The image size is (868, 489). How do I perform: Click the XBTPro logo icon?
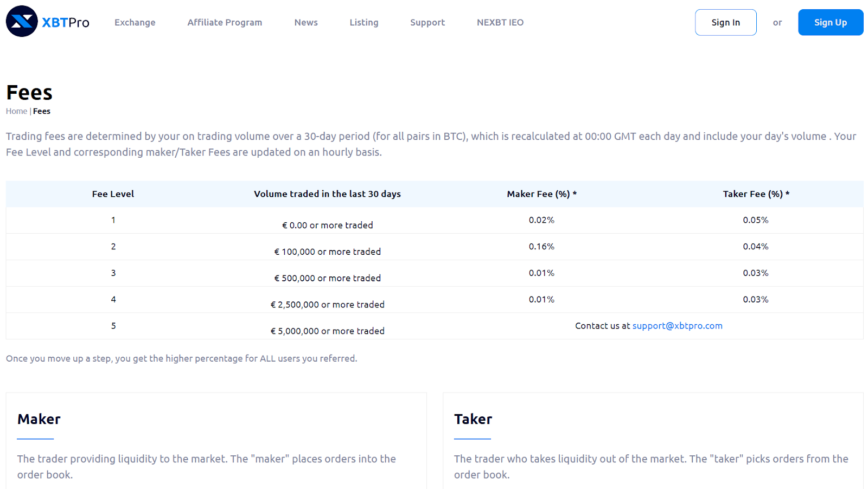tap(22, 22)
